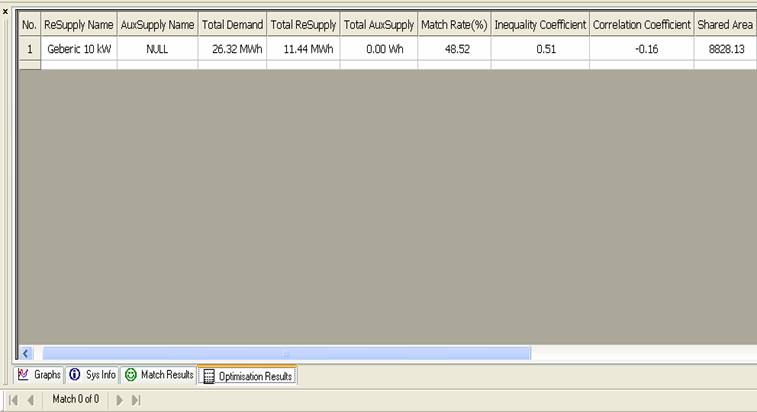Jump to the first match record

pos(14,400)
